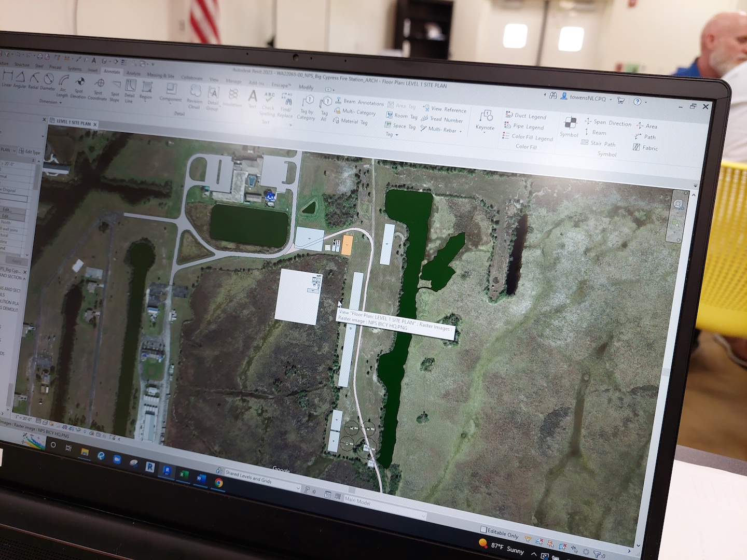747x560 pixels.
Task: Open the towensNLCPQ account dropdown
Action: 611,99
